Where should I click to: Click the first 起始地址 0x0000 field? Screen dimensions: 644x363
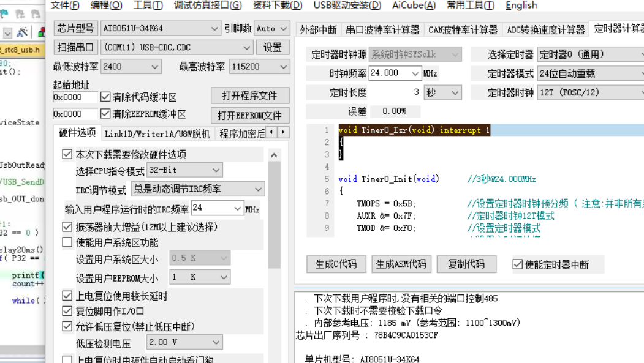click(x=75, y=97)
